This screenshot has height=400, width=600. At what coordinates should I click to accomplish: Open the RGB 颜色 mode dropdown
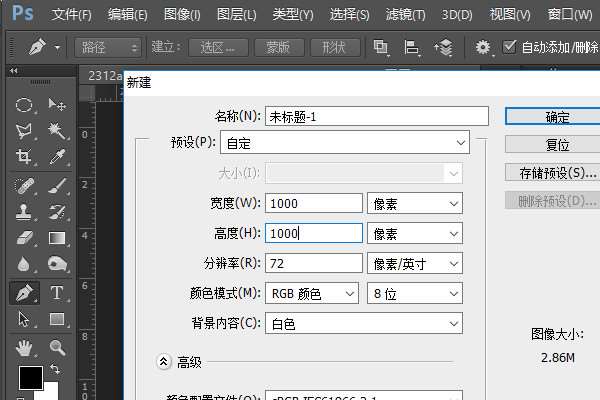tap(312, 294)
